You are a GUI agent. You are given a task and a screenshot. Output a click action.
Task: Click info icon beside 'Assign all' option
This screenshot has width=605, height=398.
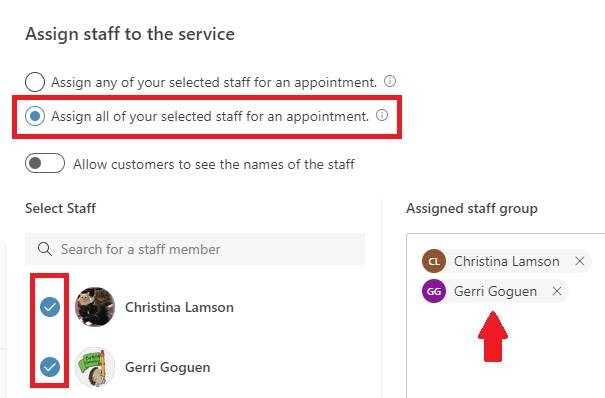coord(382,115)
